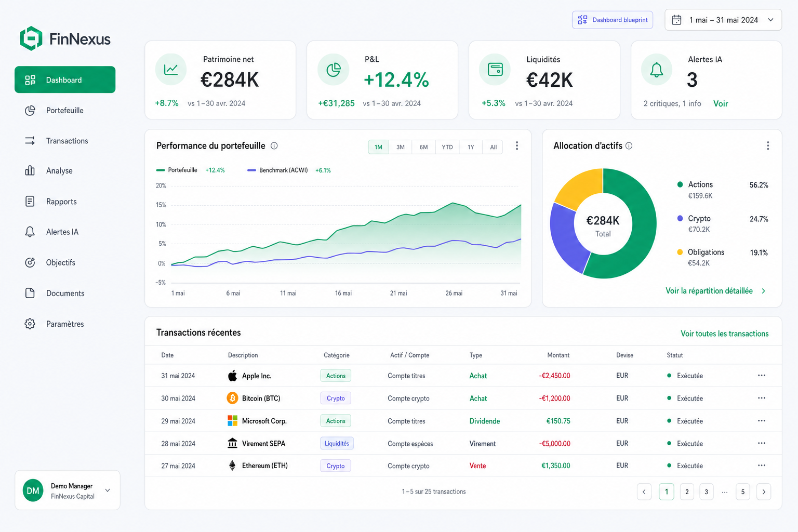Open Allocation d'actifs three-dot menu

768,146
